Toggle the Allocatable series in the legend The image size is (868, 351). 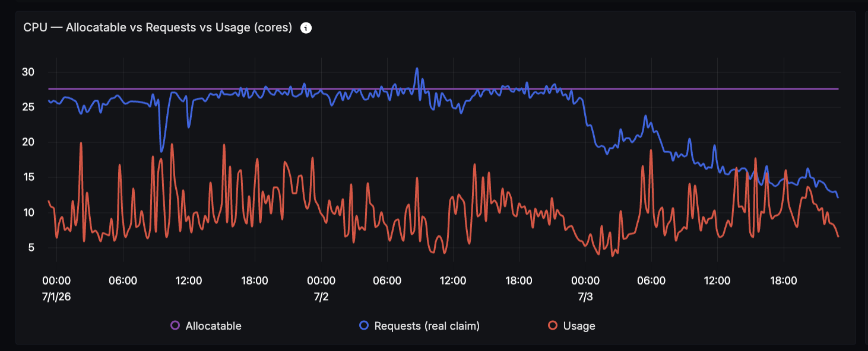click(x=206, y=326)
